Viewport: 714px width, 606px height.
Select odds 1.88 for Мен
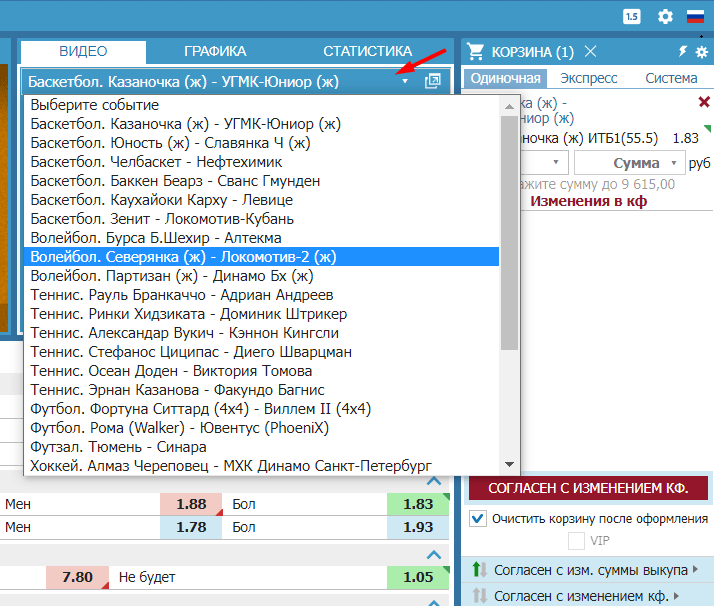(x=191, y=504)
